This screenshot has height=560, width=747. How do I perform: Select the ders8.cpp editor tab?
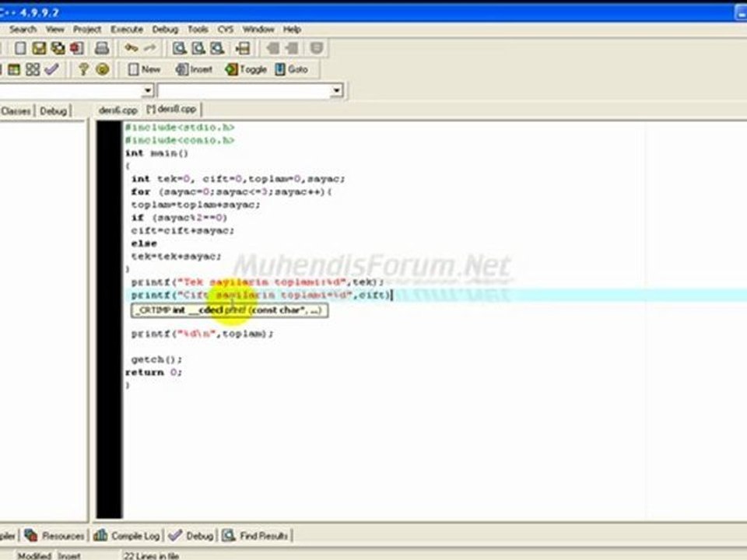171,110
